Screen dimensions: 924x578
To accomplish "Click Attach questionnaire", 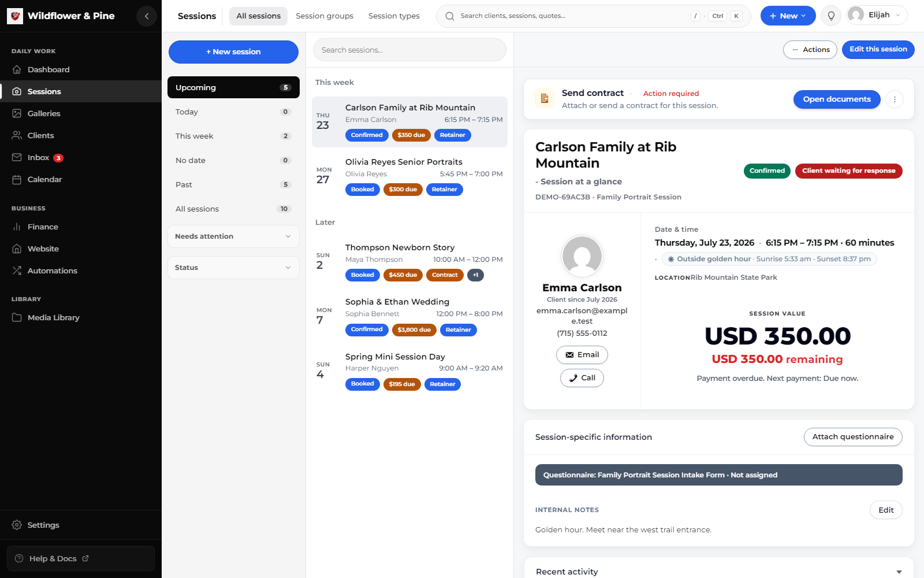I will click(853, 437).
